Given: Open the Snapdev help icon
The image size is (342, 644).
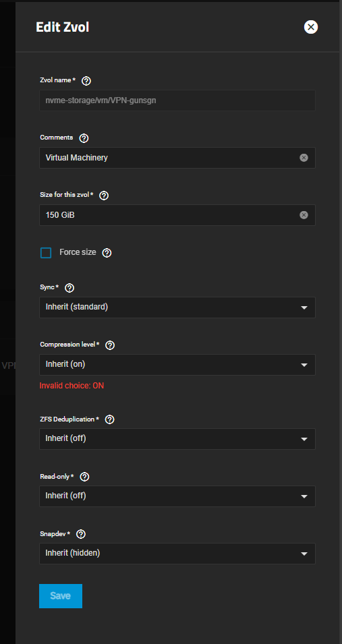Looking at the screenshot, I should pos(81,534).
